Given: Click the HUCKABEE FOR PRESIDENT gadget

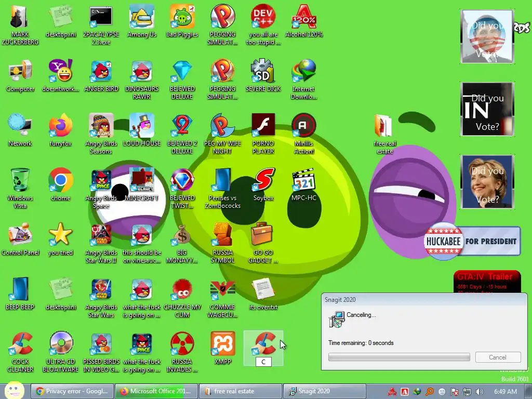Looking at the screenshot, I should pos(472,241).
